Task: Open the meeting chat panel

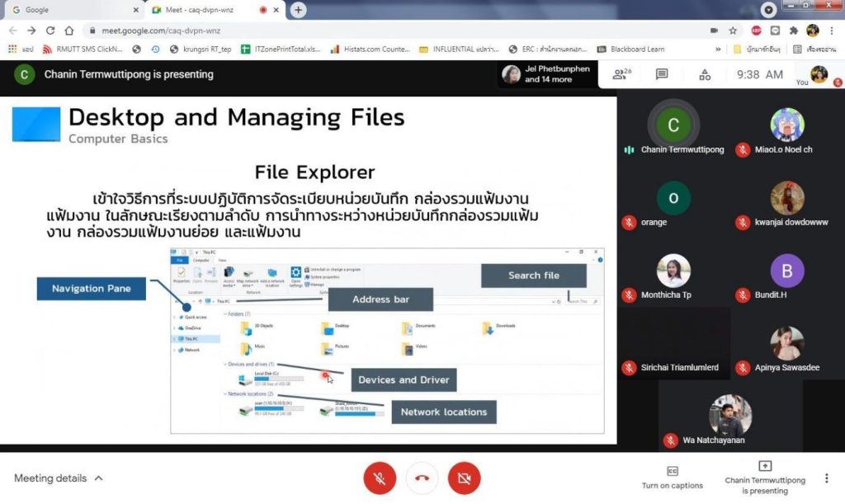Action: coord(662,74)
